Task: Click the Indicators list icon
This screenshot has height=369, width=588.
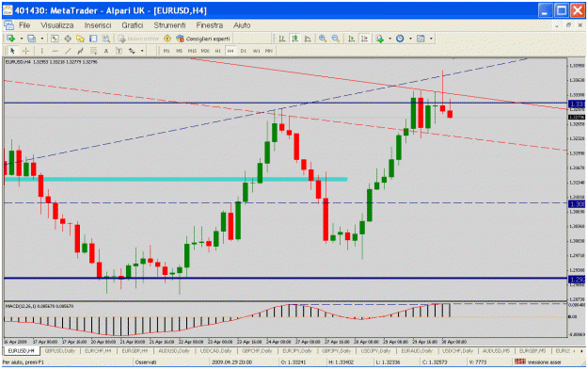Action: tap(380, 39)
